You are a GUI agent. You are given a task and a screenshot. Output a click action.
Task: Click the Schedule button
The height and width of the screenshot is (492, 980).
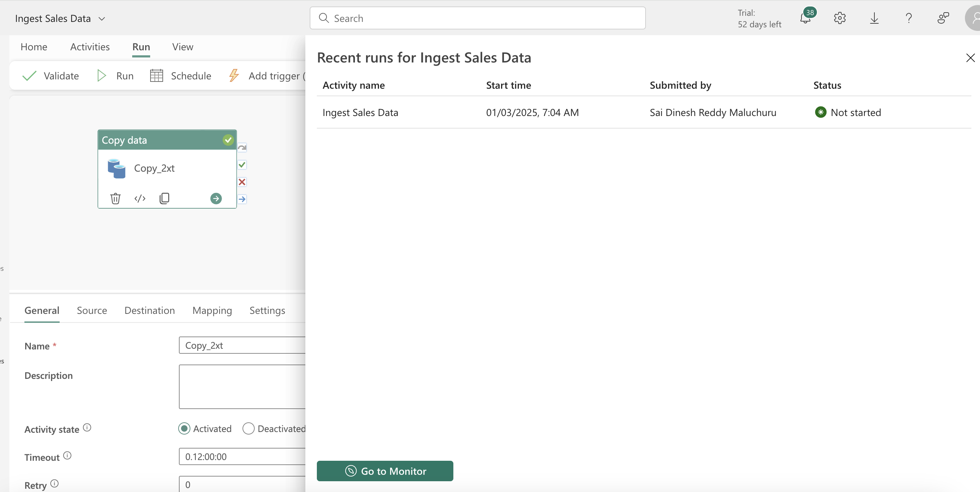pos(181,76)
